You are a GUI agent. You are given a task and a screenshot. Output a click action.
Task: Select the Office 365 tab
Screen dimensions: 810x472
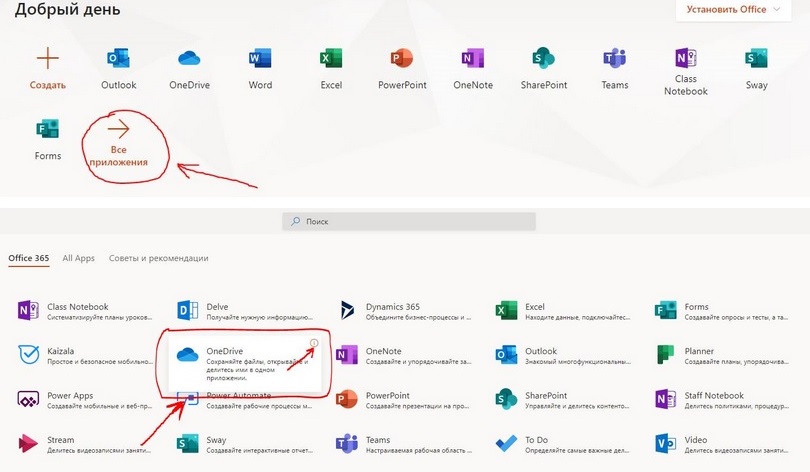click(28, 258)
